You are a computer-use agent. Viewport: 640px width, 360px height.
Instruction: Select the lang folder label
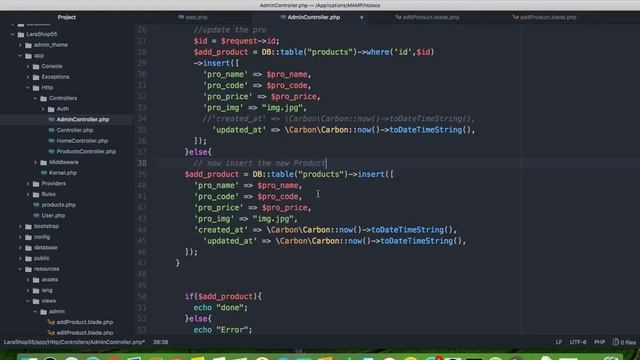(x=47, y=290)
